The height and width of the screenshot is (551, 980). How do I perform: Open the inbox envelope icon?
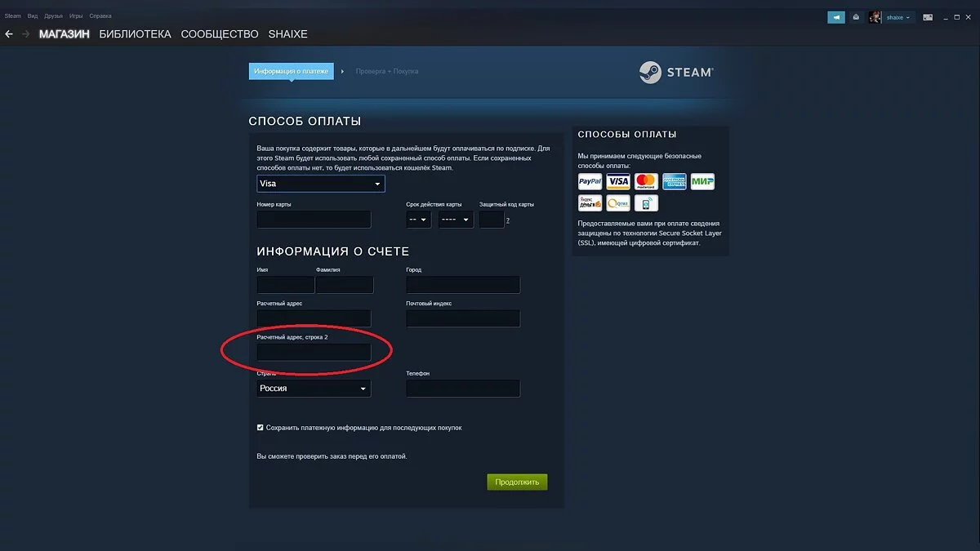tap(855, 16)
